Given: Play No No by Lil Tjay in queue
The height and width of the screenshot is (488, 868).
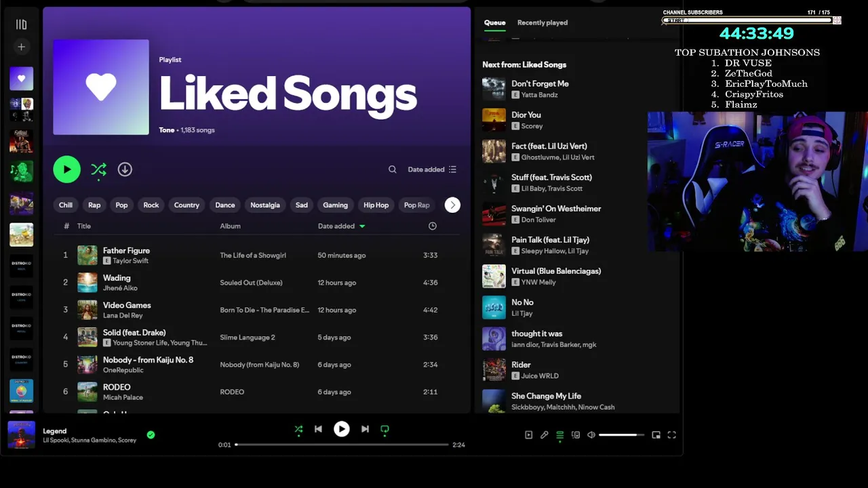Looking at the screenshot, I should 576,307.
